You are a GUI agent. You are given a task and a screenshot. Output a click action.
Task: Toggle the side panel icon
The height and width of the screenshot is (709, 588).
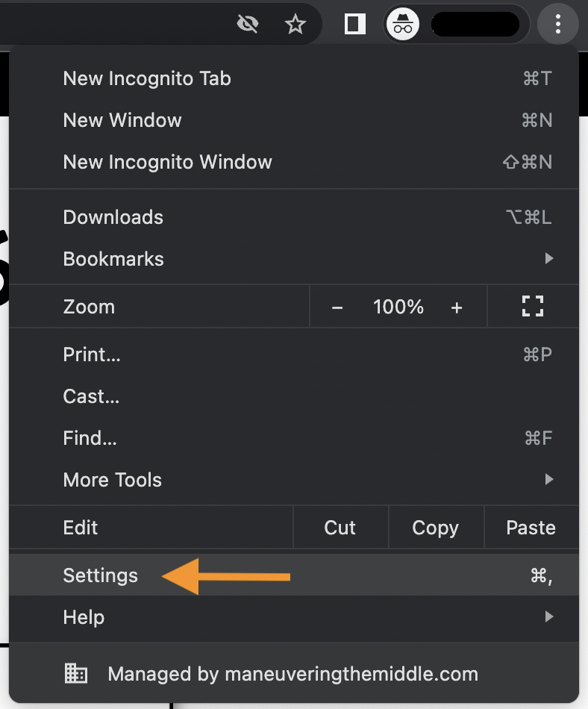[355, 25]
